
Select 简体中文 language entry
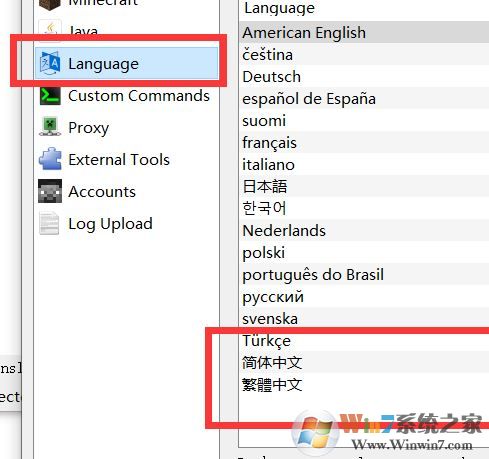pyautogui.click(x=364, y=362)
